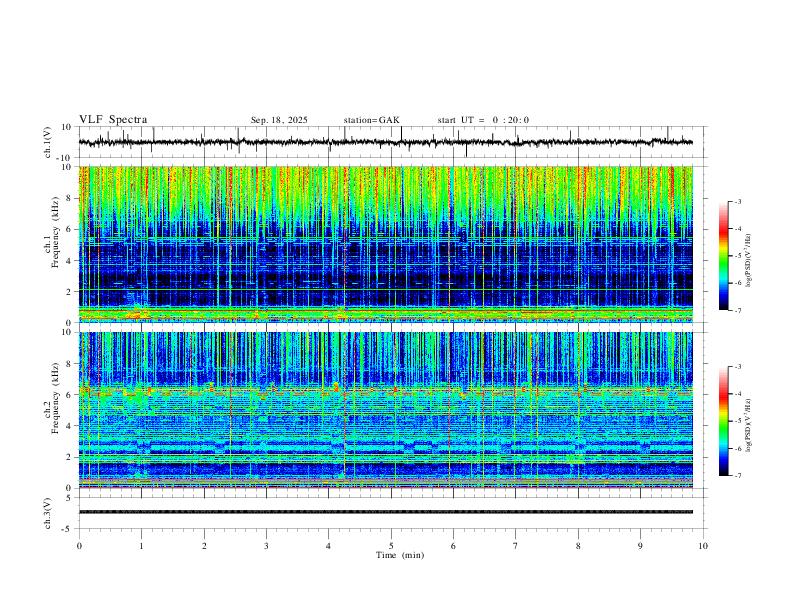The height and width of the screenshot is (612, 792).
Task: Click the ch.2 'Frequency (kHz)' axis label
Action: coord(55,398)
